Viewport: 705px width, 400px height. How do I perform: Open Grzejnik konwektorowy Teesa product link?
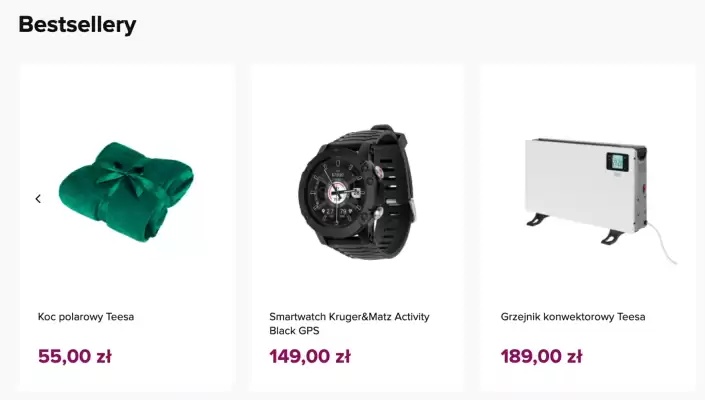[x=573, y=317]
